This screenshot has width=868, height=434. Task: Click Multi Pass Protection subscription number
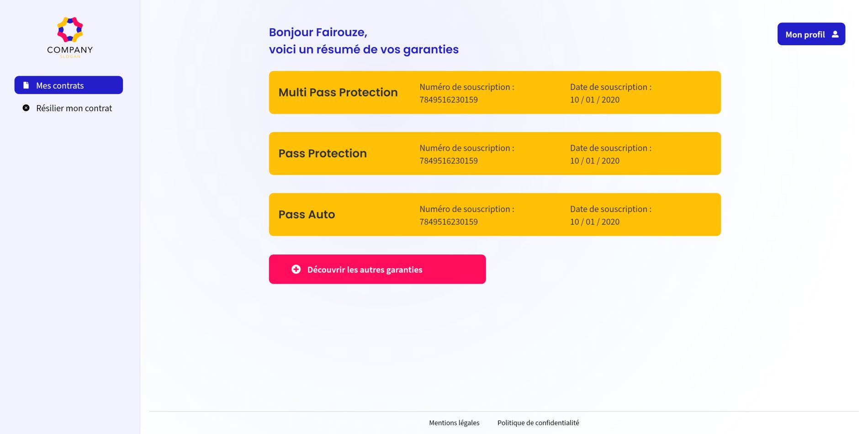pyautogui.click(x=449, y=100)
